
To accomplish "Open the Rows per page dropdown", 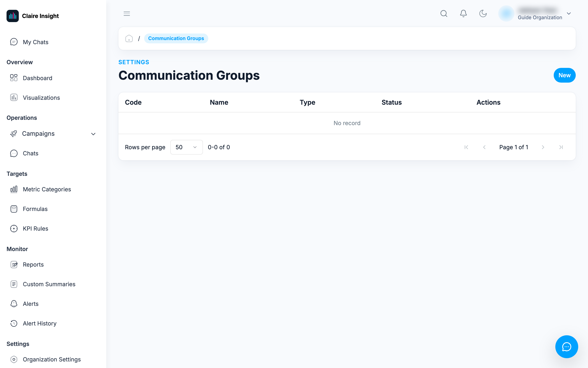I will point(186,147).
